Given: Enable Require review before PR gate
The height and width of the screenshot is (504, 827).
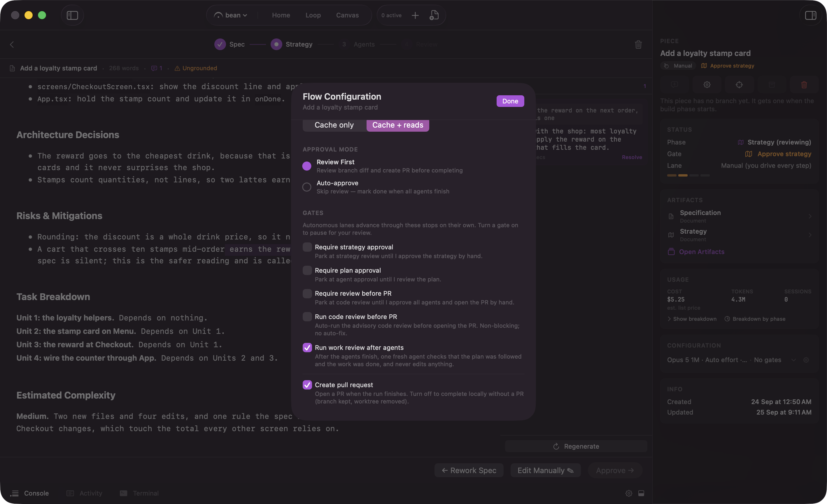Looking at the screenshot, I should pyautogui.click(x=307, y=294).
